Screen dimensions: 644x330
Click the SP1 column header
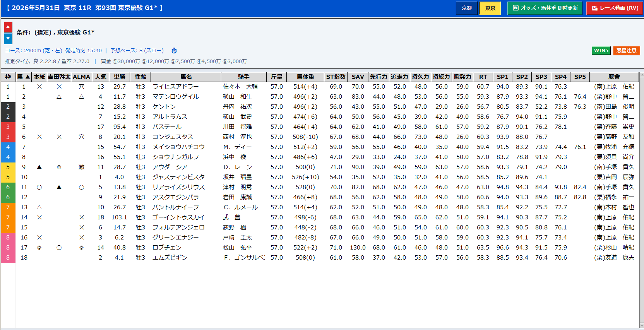click(x=503, y=77)
